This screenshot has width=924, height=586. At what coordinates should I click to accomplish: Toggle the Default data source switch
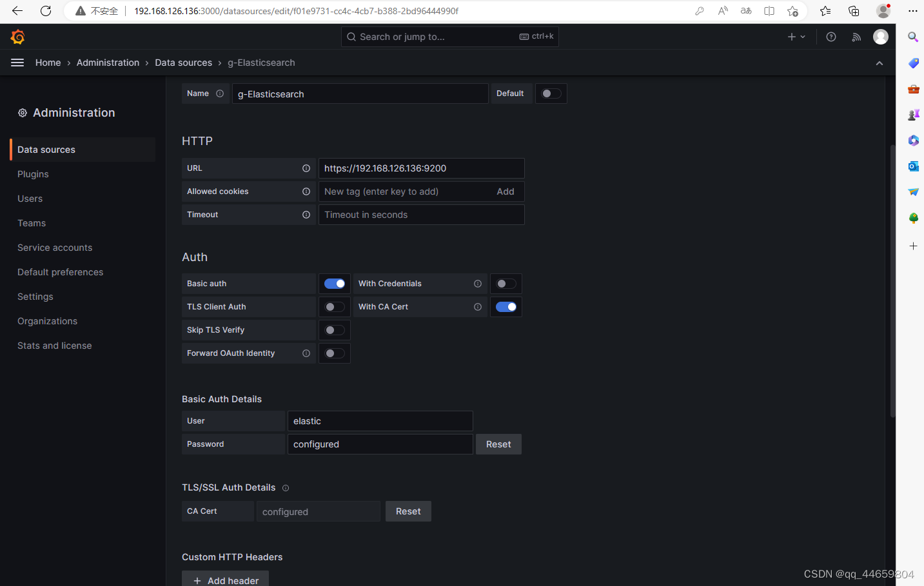pos(551,93)
